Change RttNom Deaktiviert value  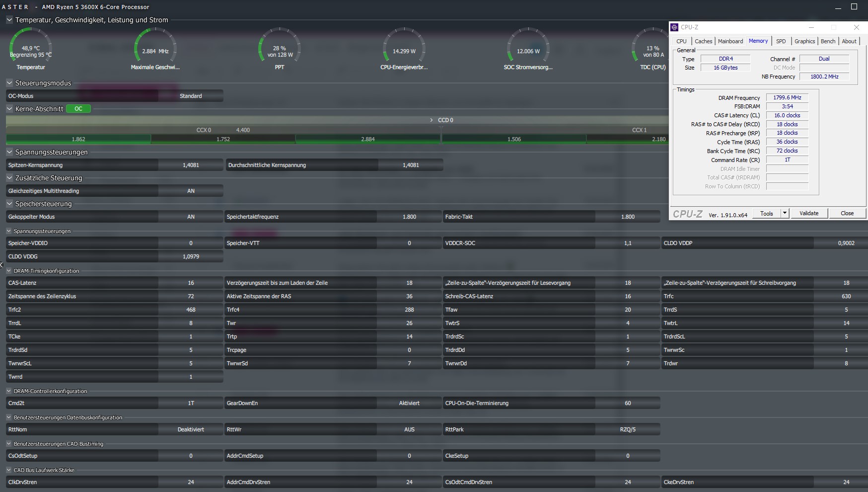click(x=191, y=429)
